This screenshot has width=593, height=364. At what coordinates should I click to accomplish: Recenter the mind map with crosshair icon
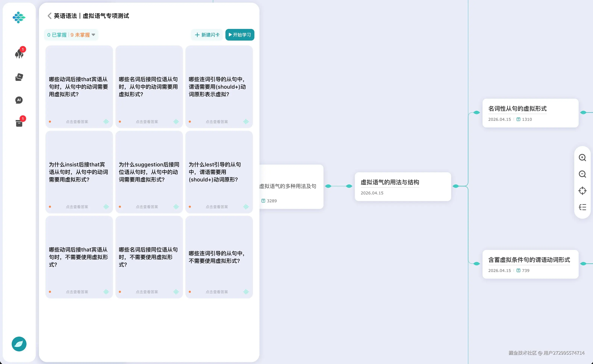click(x=582, y=191)
